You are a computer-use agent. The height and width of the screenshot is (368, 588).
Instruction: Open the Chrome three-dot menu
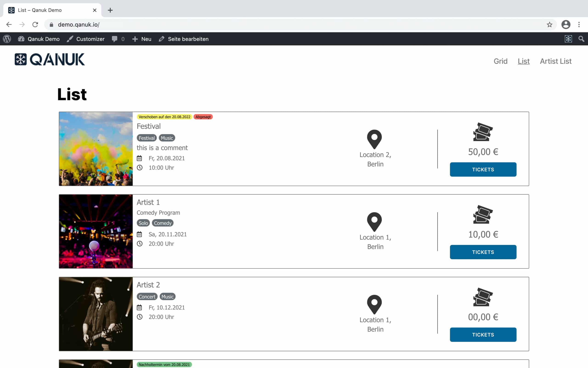click(579, 25)
